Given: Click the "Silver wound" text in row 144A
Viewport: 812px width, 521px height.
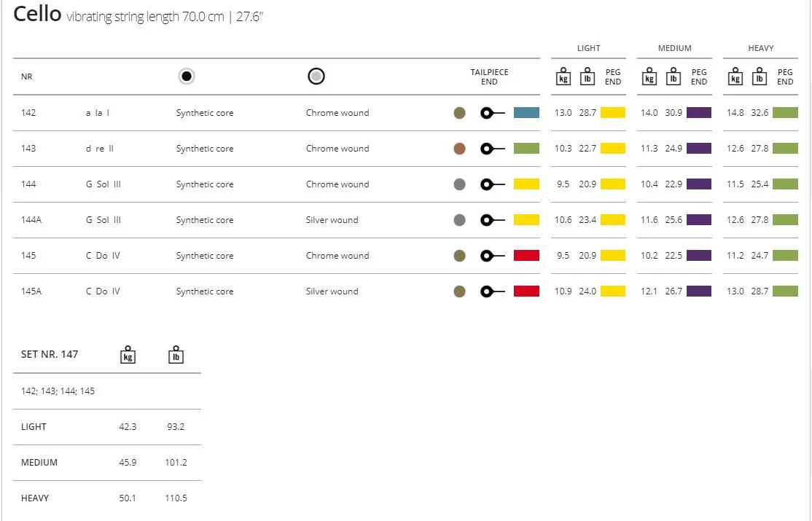Looking at the screenshot, I should pyautogui.click(x=332, y=220).
